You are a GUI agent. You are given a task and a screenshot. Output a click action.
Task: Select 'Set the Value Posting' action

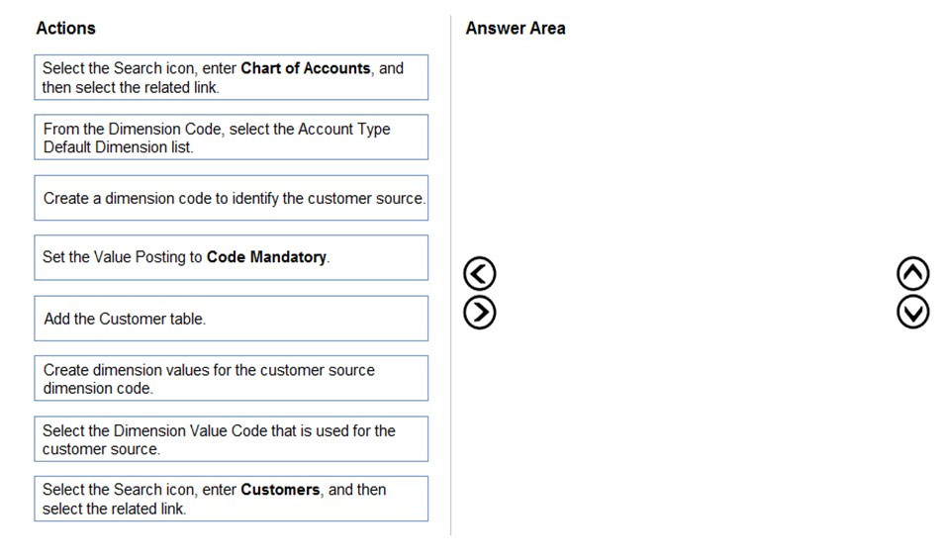point(231,257)
